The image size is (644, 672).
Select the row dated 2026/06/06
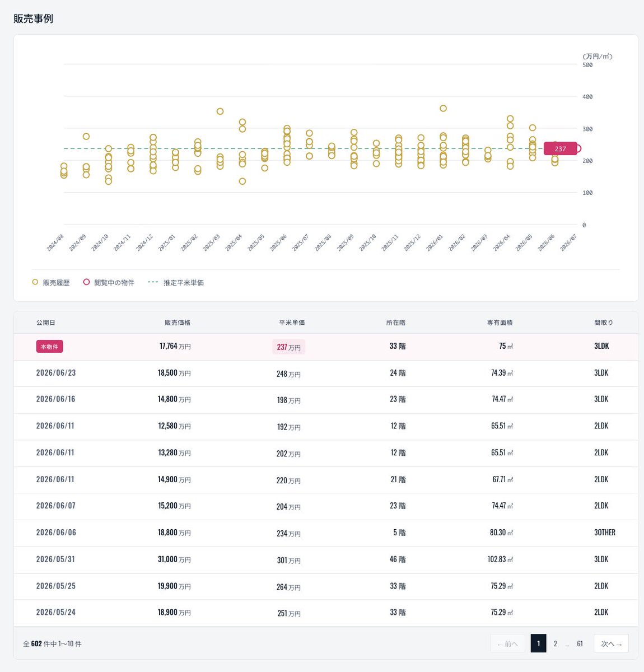pos(326,533)
